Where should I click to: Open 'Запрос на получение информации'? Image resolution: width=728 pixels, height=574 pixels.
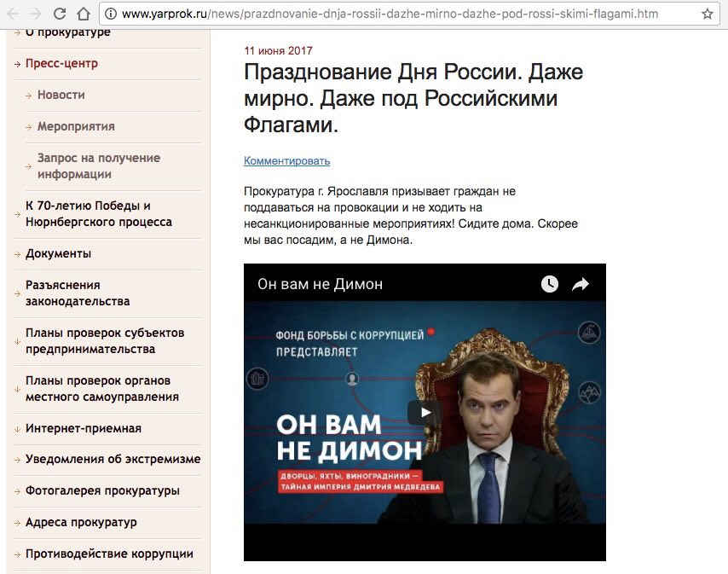point(99,165)
